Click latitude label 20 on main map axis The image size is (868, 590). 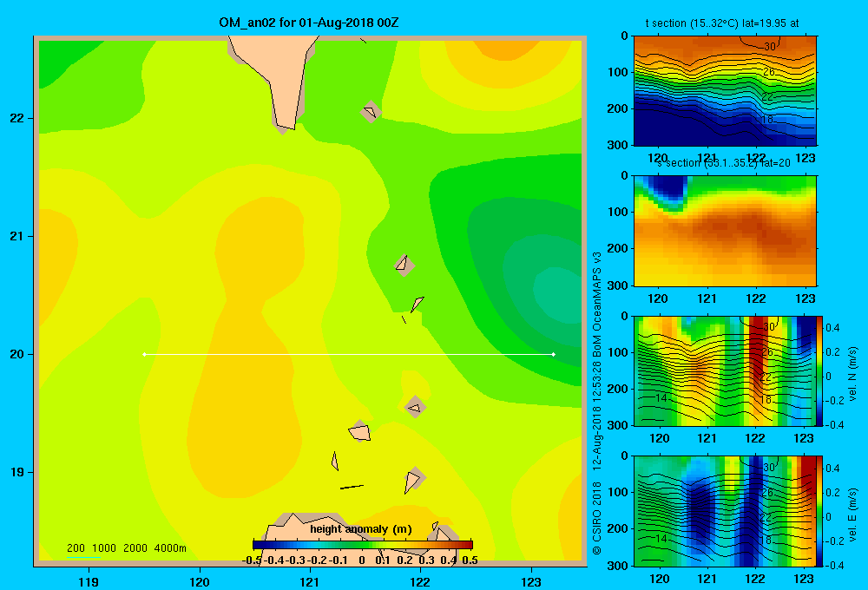tap(16, 354)
